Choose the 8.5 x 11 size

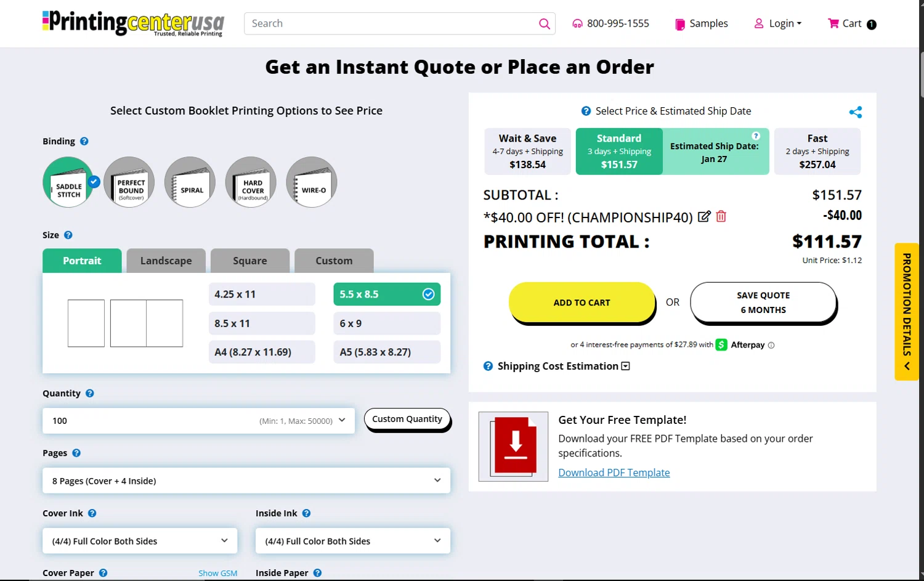[262, 323]
